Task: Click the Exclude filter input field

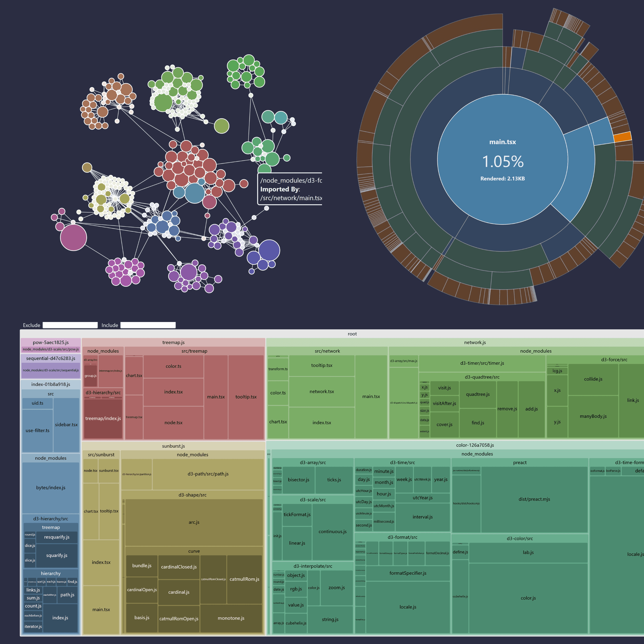Action: coord(70,325)
